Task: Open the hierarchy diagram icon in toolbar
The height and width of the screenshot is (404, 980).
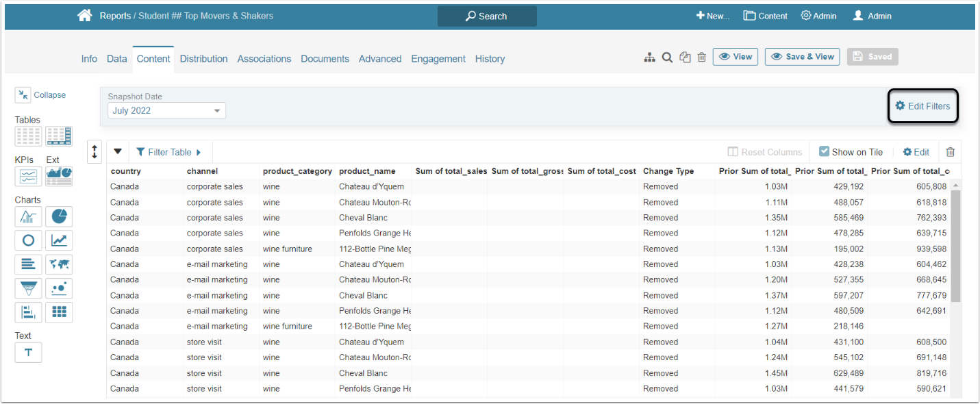Action: tap(649, 58)
